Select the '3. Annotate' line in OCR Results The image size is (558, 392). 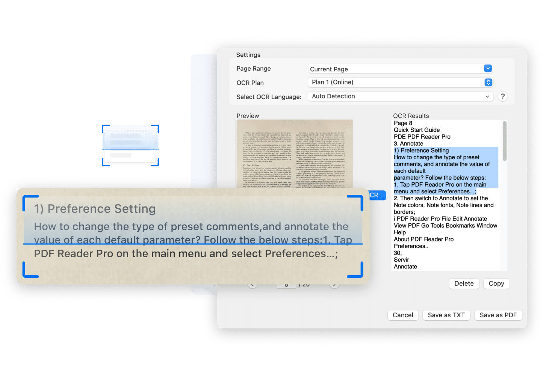[x=408, y=143]
